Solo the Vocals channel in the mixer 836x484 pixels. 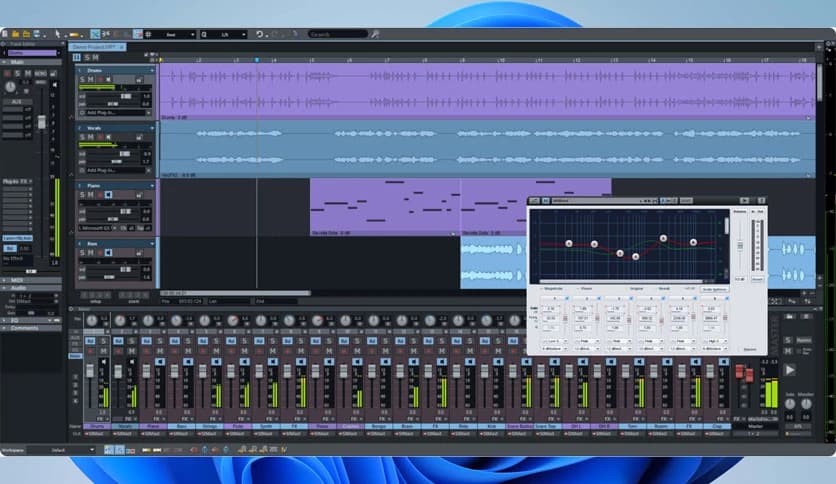[x=131, y=341]
